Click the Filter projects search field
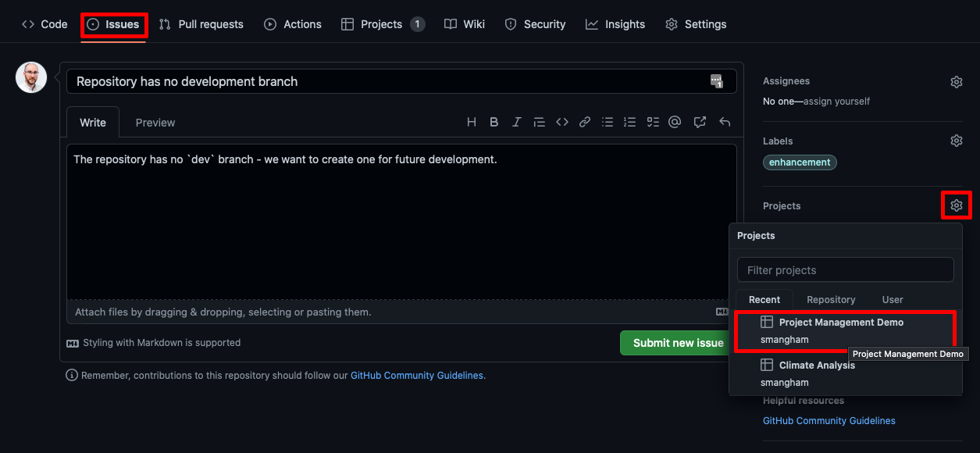 pos(845,270)
